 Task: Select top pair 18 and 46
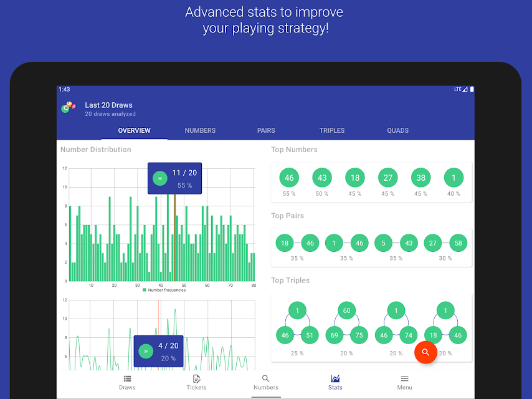point(297,243)
